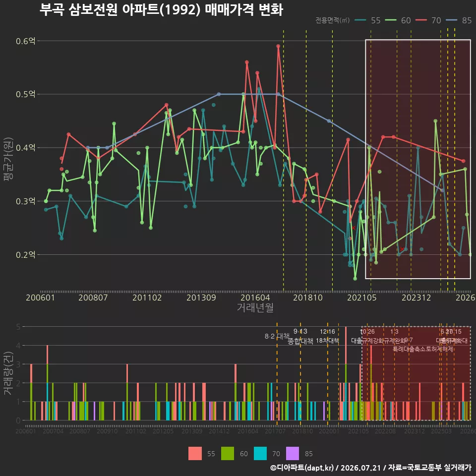Click the 201309 x-axis label on price chart
476x476 pixels.
[201, 297]
